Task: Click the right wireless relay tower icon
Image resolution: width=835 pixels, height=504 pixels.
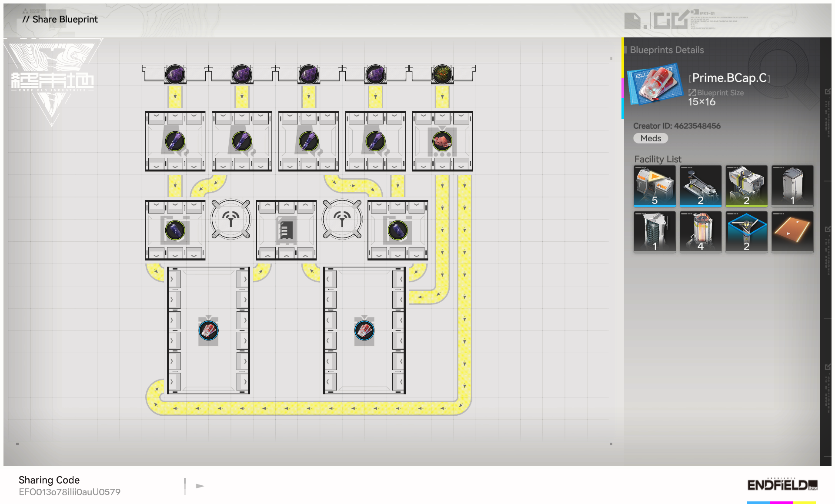Action: [x=342, y=219]
